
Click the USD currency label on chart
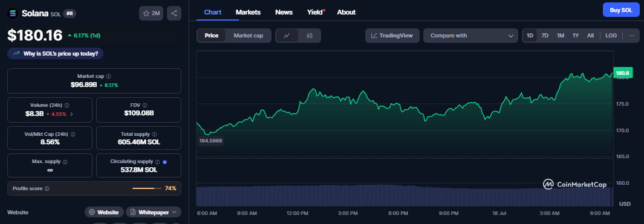click(x=625, y=204)
